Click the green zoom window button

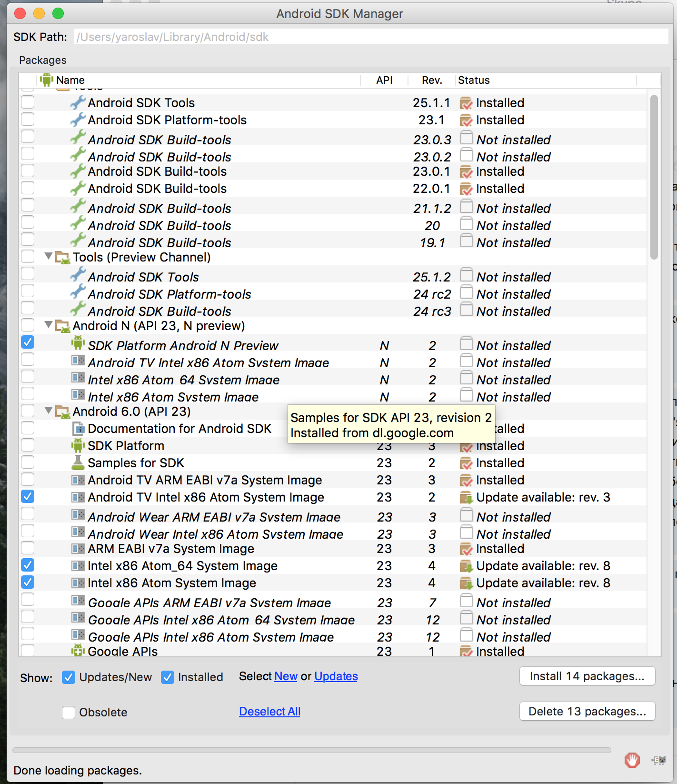pyautogui.click(x=58, y=13)
